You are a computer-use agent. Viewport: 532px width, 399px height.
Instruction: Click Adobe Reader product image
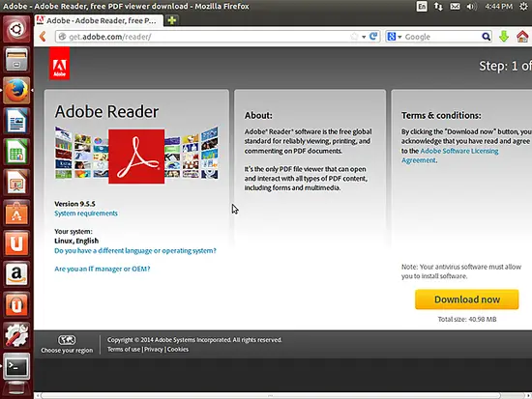coord(136,157)
